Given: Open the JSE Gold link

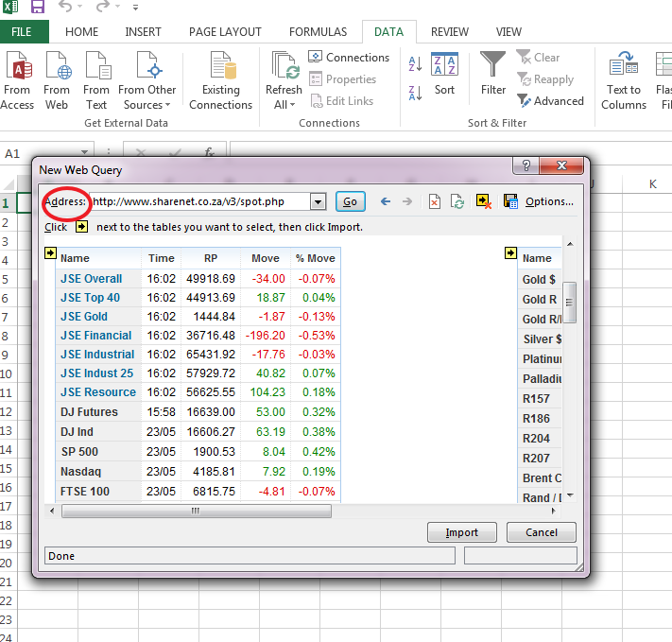Looking at the screenshot, I should pyautogui.click(x=84, y=317).
